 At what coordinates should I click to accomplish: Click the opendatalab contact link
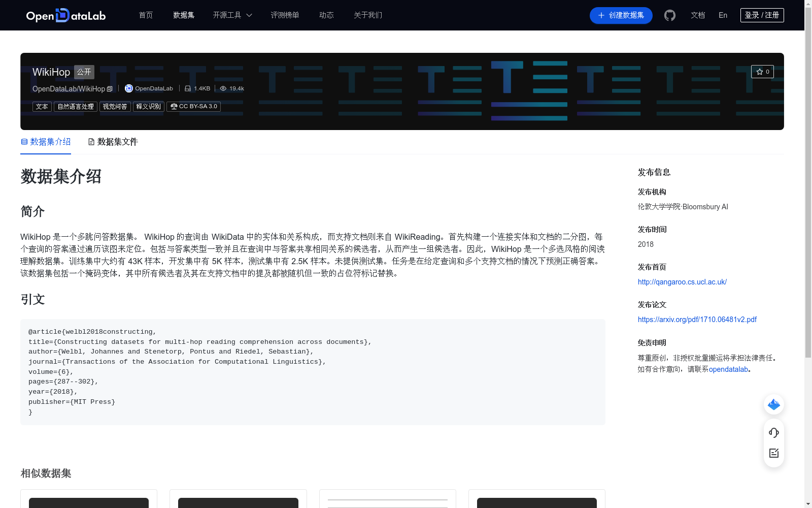coord(728,369)
